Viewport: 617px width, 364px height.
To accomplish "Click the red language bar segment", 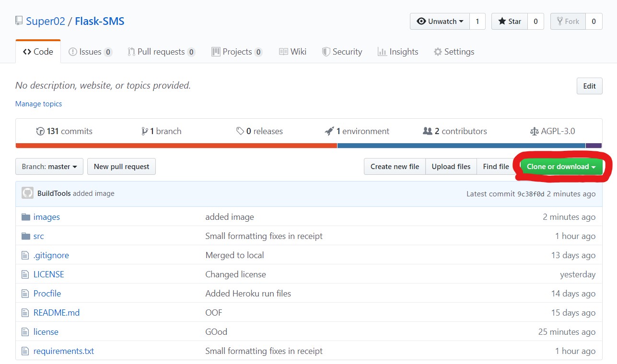I will click(x=176, y=146).
